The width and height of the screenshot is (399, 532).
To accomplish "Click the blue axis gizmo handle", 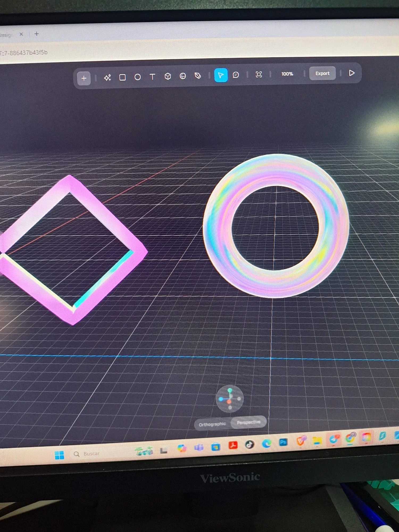I will pyautogui.click(x=221, y=399).
